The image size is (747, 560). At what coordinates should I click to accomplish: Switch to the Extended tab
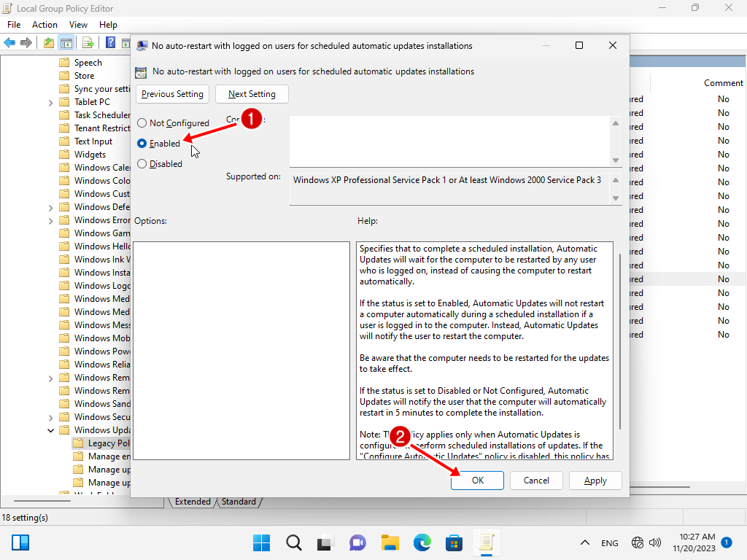(x=193, y=502)
